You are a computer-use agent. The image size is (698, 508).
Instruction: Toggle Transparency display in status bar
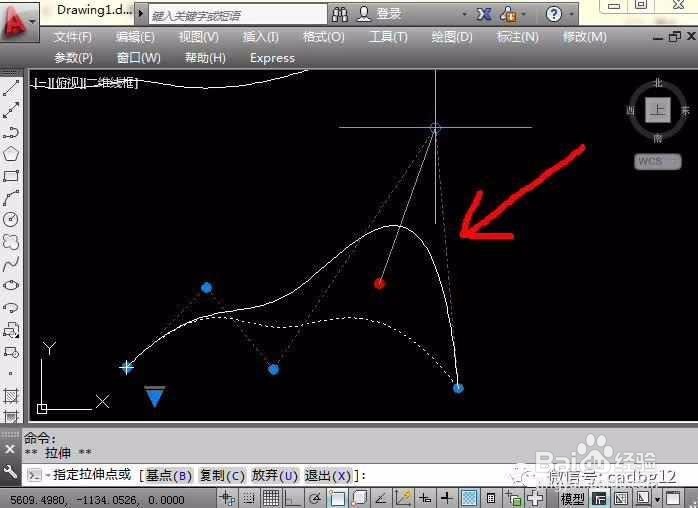469,499
